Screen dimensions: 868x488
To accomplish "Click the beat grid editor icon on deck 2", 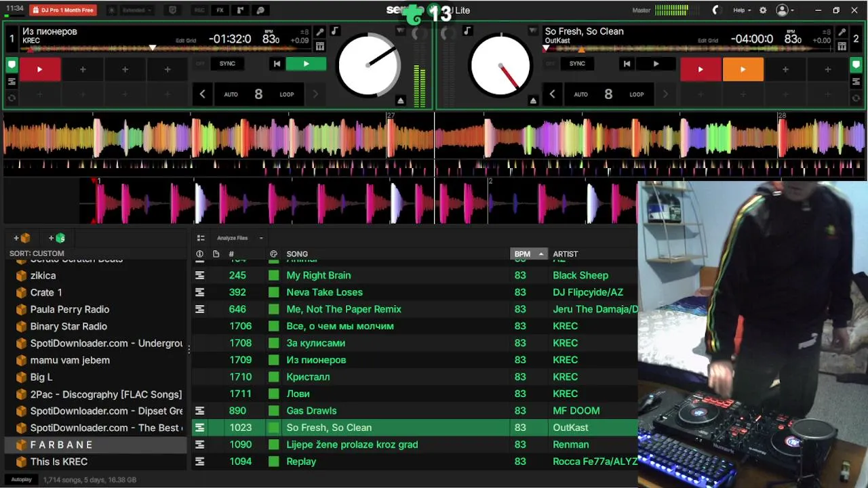I will [842, 46].
